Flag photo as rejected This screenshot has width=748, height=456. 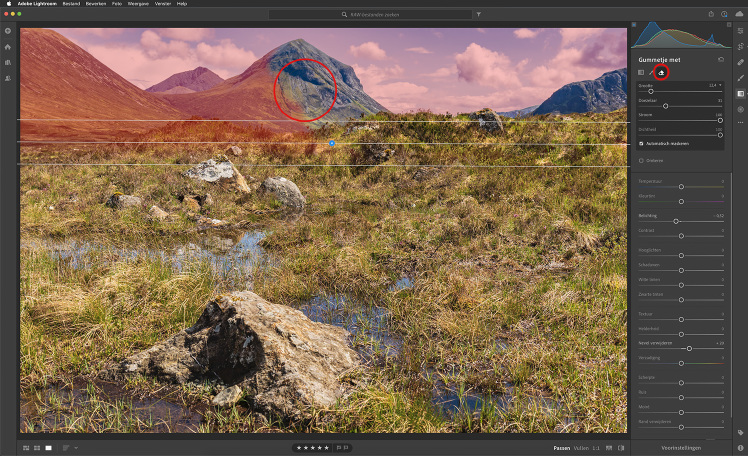pyautogui.click(x=346, y=448)
